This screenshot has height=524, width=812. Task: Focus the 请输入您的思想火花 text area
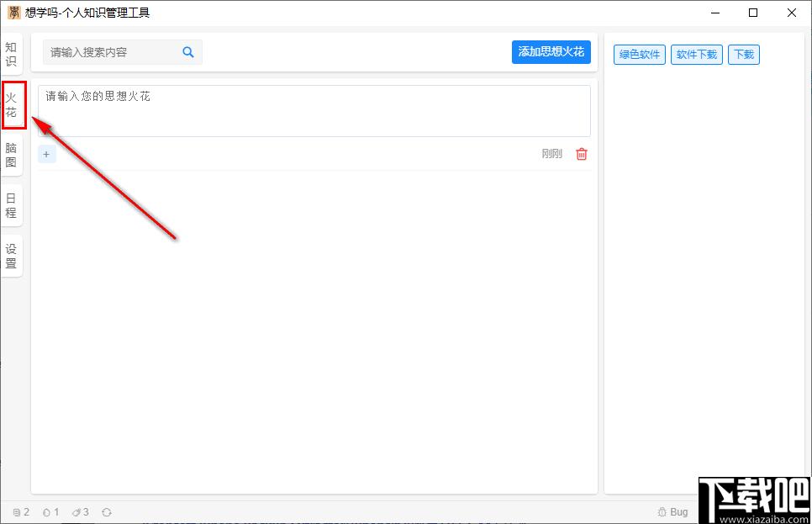coord(314,111)
